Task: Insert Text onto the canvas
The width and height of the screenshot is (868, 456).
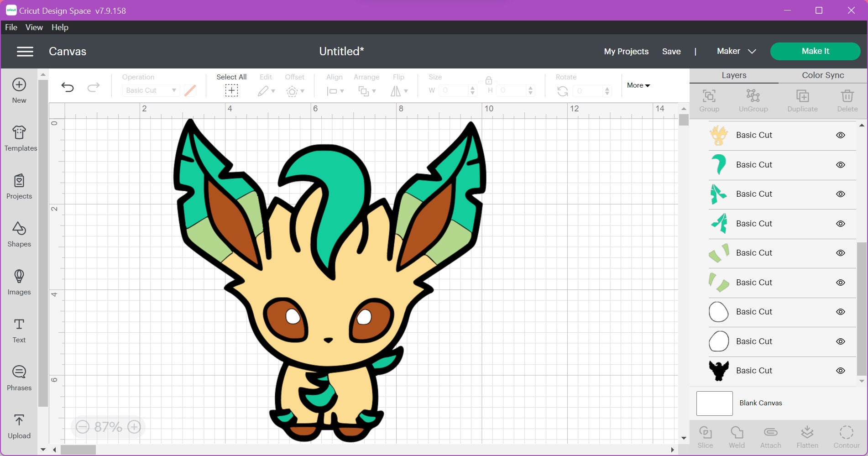Action: tap(19, 330)
